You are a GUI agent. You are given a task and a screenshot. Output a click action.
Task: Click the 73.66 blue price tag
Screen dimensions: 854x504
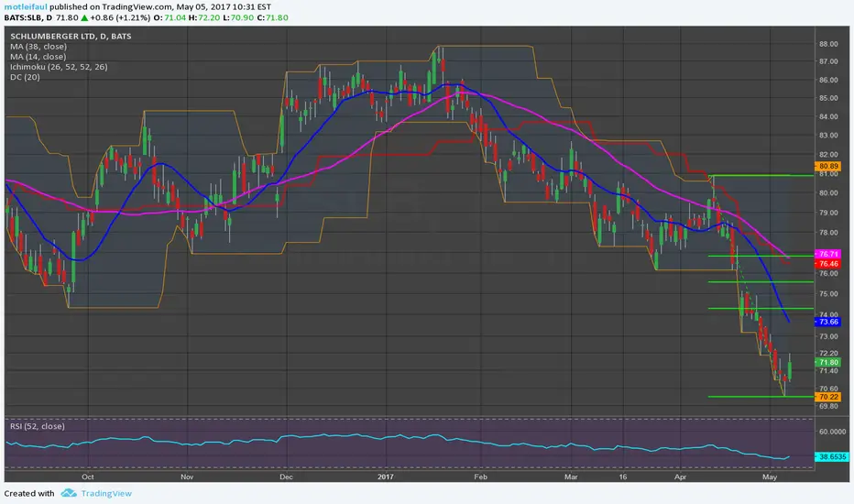[x=827, y=322]
